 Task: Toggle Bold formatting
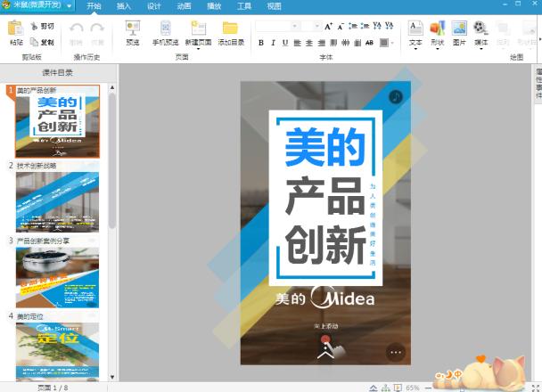(261, 43)
